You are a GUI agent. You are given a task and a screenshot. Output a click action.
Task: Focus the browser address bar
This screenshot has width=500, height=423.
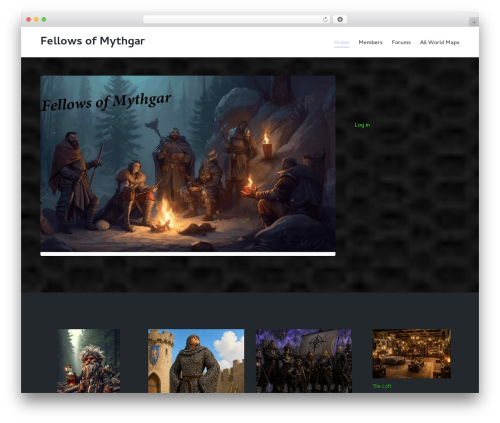[x=237, y=19]
